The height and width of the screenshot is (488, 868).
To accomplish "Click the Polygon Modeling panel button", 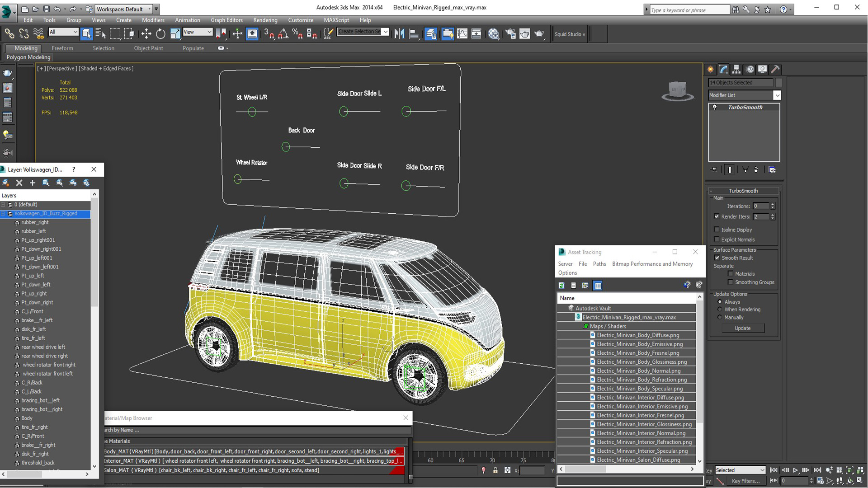I will coord(28,57).
